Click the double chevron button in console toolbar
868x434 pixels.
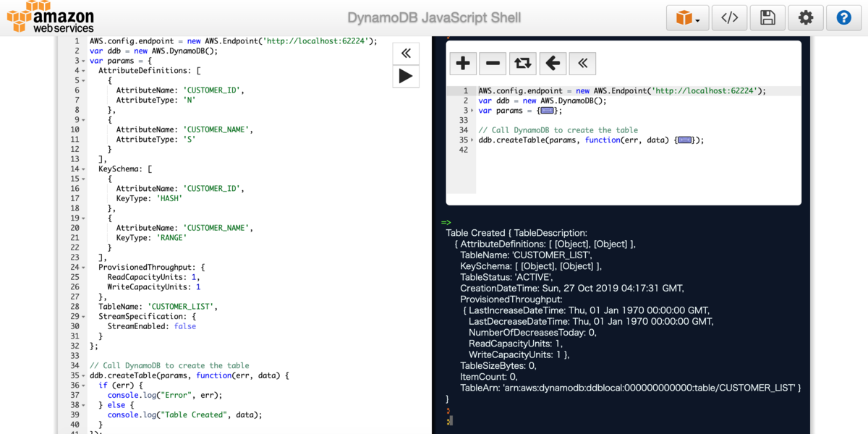(x=582, y=64)
